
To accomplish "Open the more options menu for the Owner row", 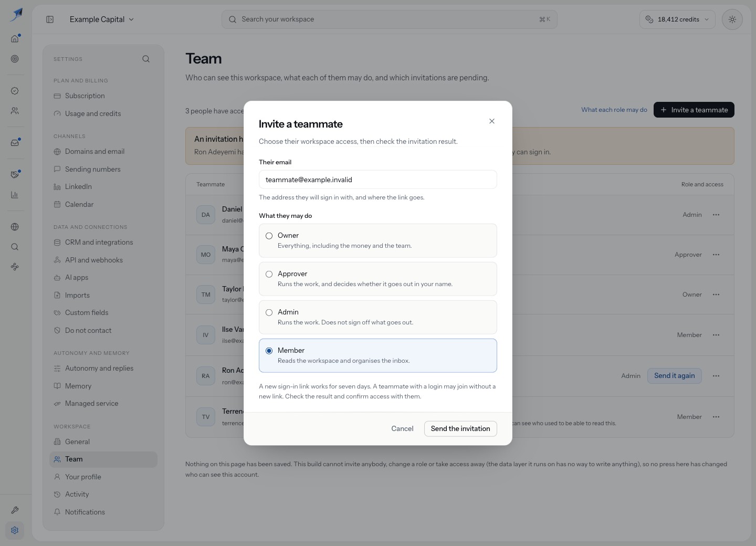I will tap(716, 295).
